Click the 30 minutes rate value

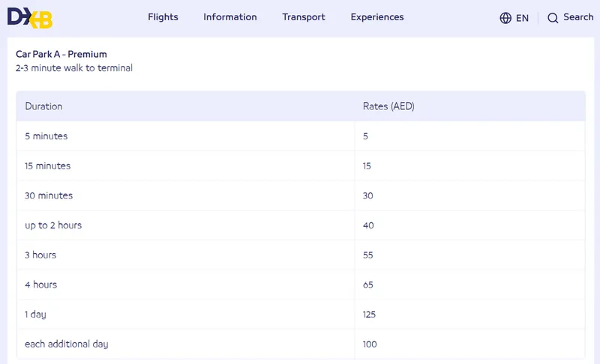(367, 195)
